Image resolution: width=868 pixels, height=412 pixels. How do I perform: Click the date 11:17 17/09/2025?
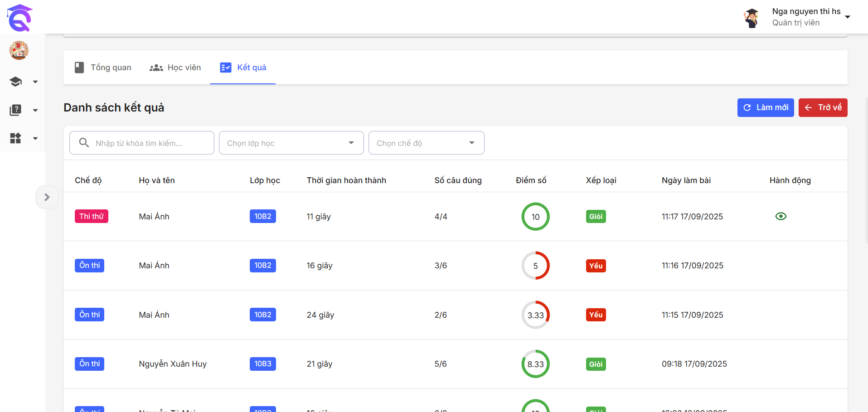coord(692,217)
